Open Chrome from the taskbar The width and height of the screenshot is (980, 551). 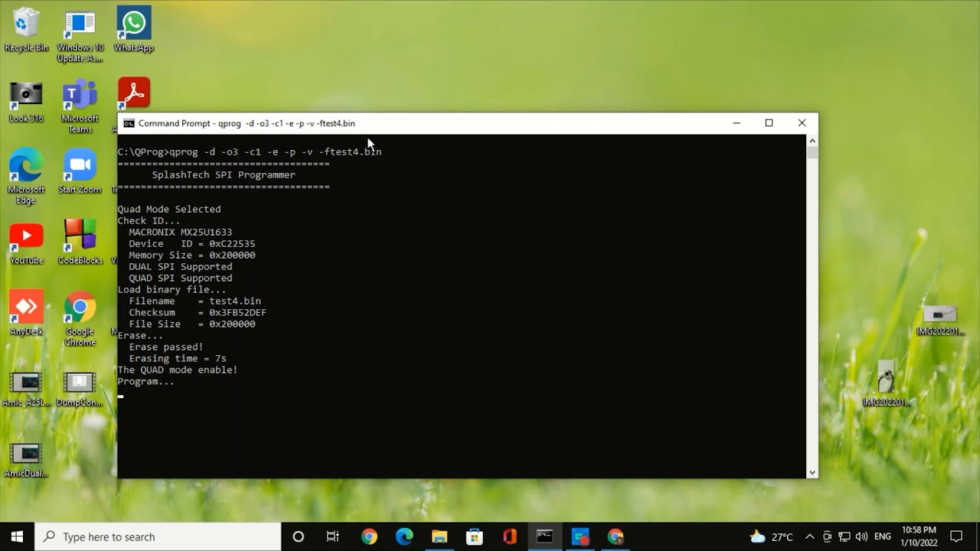[x=369, y=536]
